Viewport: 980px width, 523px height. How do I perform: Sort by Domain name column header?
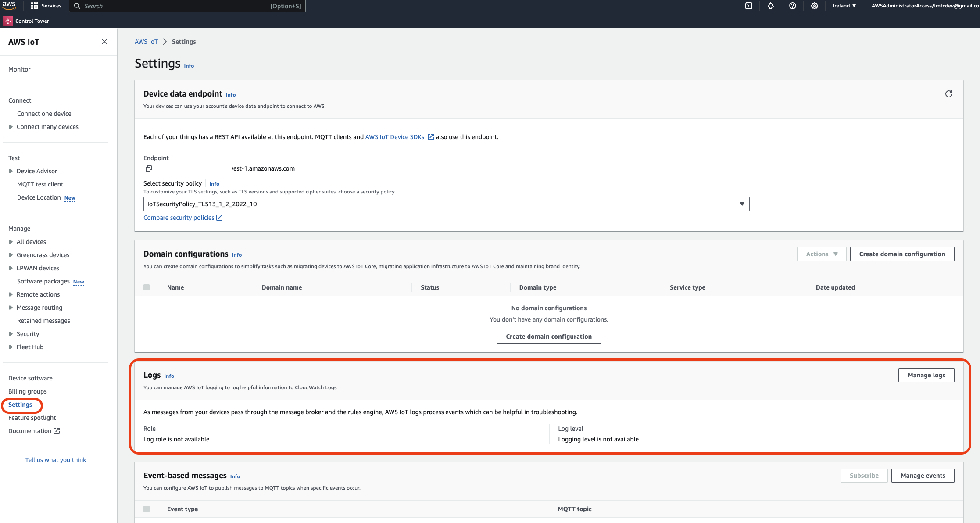pyautogui.click(x=282, y=287)
